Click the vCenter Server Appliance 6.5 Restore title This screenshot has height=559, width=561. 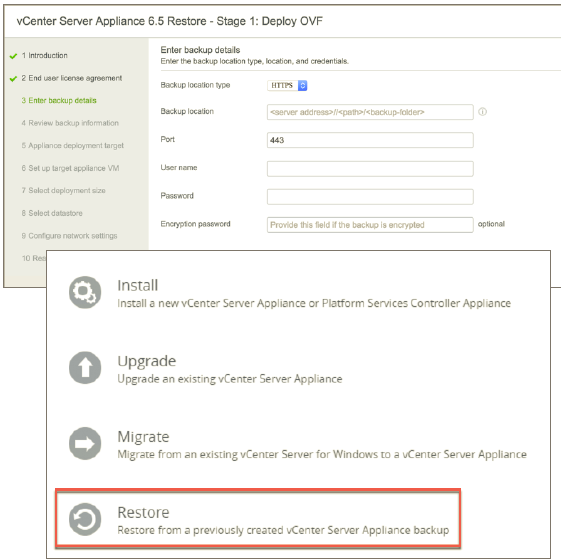point(170,21)
